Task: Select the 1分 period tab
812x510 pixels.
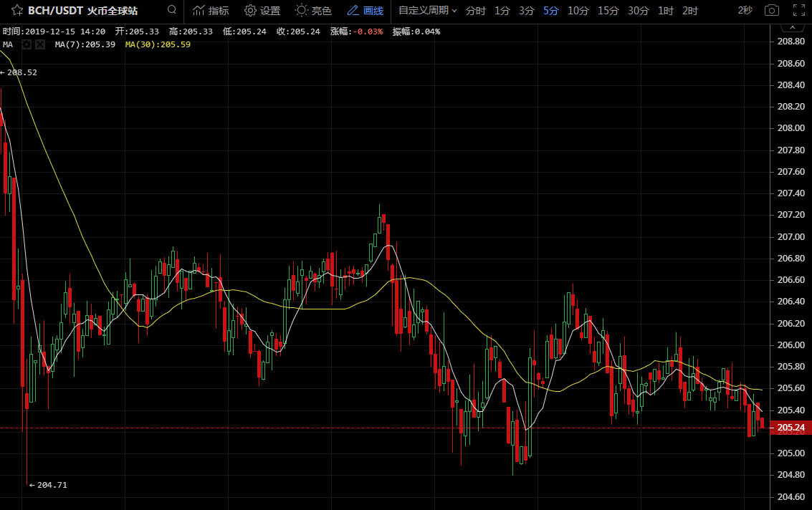Action: [502, 10]
